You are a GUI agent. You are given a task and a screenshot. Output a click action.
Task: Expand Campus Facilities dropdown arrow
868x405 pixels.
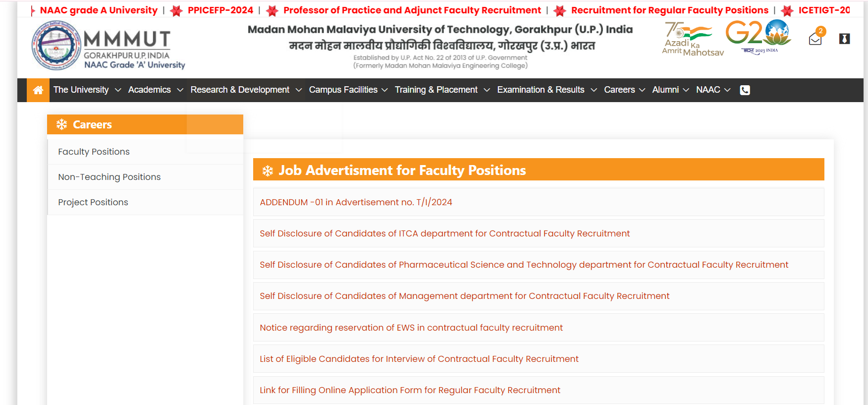(x=384, y=90)
